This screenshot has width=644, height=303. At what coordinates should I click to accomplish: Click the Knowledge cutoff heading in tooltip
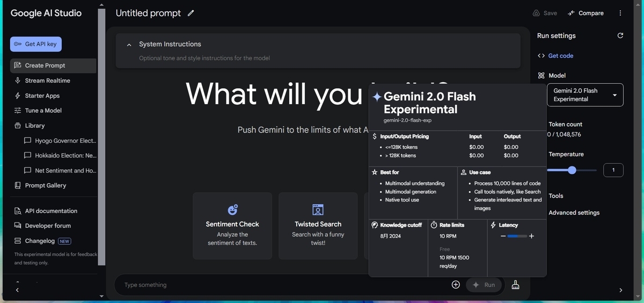pyautogui.click(x=401, y=225)
